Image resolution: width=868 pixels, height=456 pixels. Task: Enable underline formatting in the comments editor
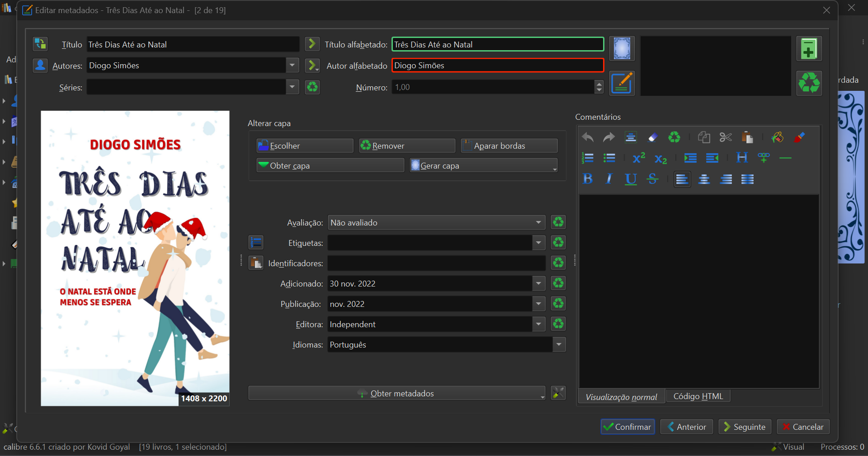[x=631, y=179]
